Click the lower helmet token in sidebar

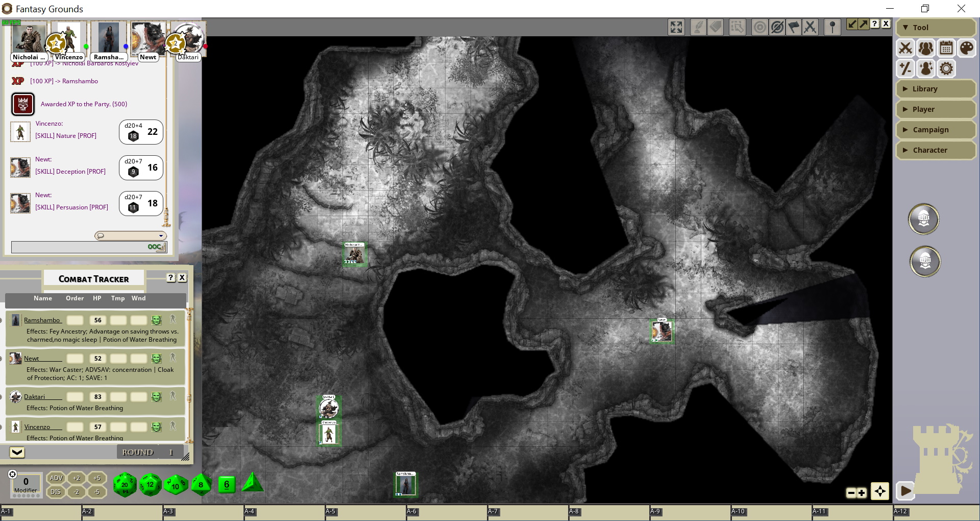(925, 262)
